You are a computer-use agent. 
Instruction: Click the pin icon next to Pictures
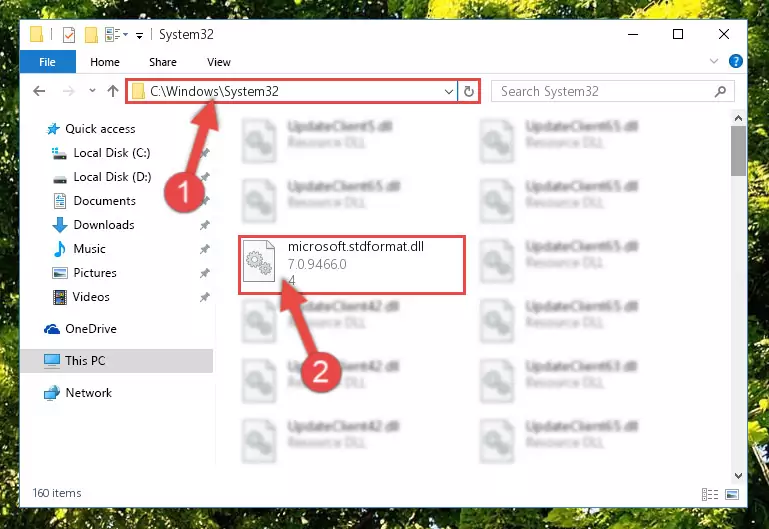pos(205,273)
